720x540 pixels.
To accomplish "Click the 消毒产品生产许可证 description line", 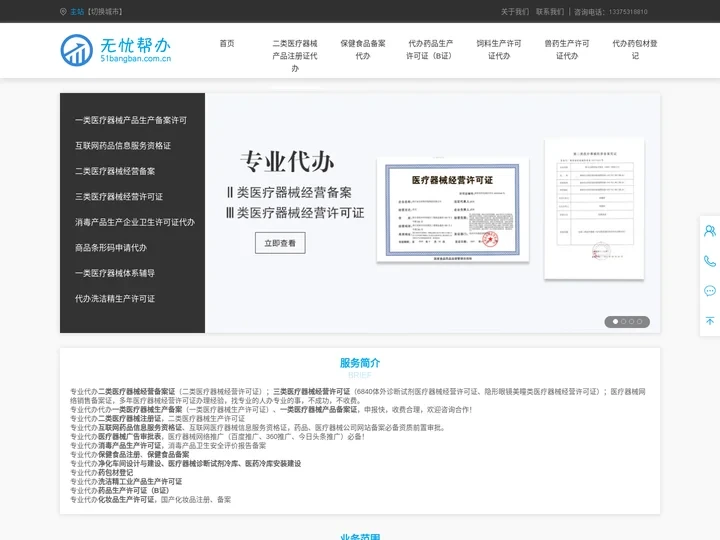I will [x=168, y=445].
